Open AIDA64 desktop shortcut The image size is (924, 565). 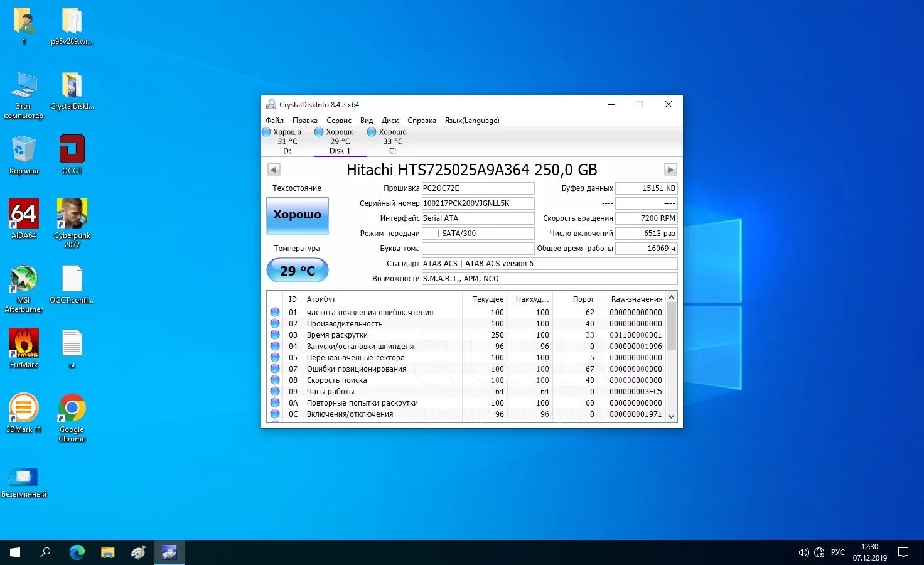[x=24, y=218]
